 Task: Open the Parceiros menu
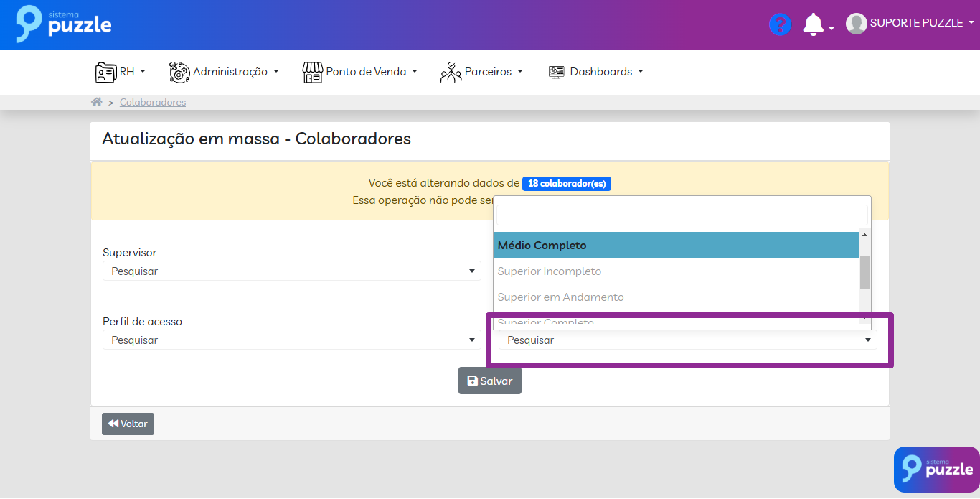point(488,72)
